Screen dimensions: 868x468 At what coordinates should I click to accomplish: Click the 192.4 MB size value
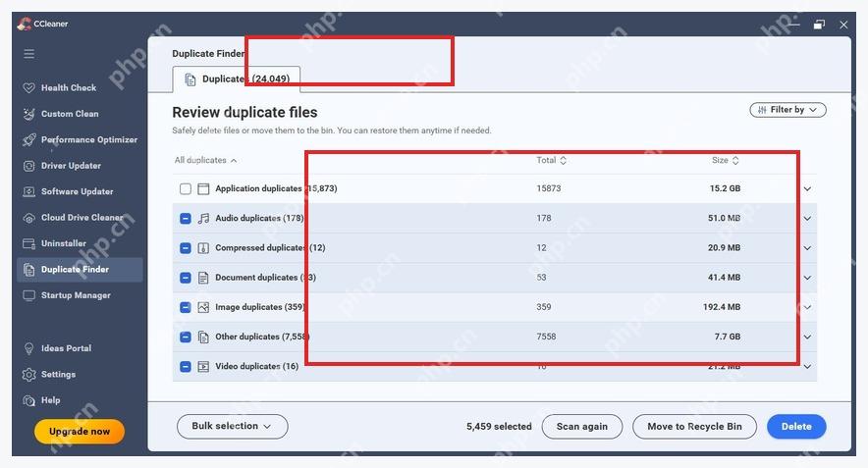pyautogui.click(x=722, y=307)
